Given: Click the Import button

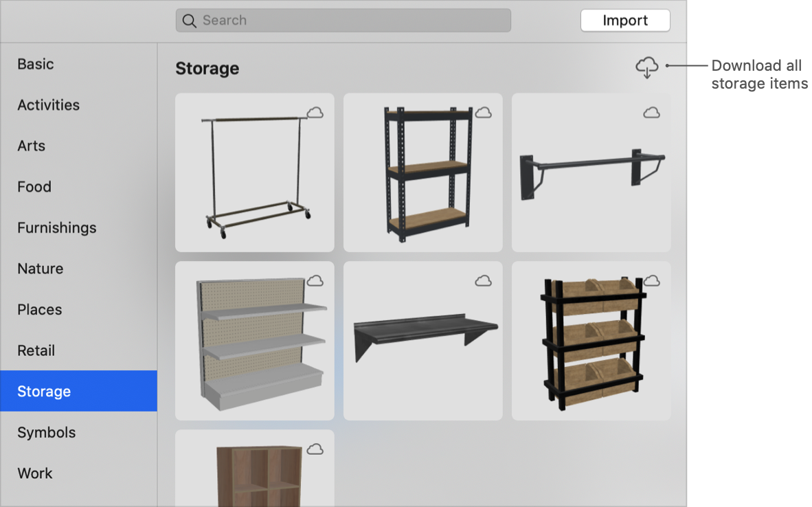Looking at the screenshot, I should (625, 20).
